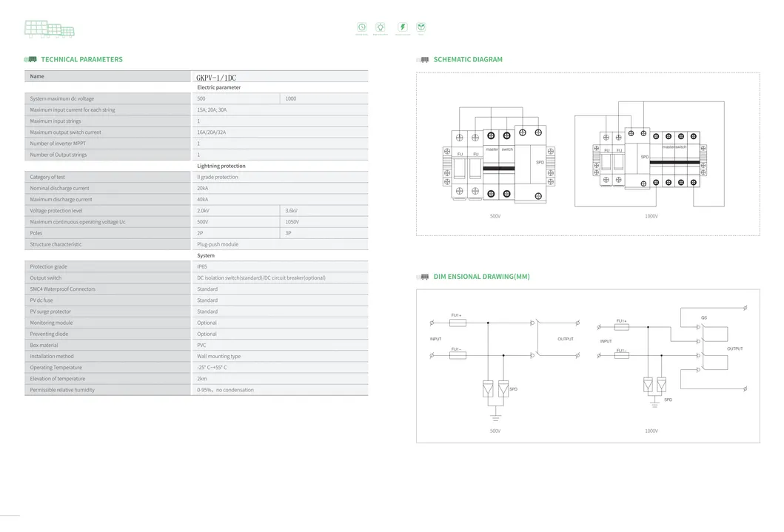Enable the optional Monitoring module row
This screenshot has width=784, height=532.
click(x=206, y=322)
